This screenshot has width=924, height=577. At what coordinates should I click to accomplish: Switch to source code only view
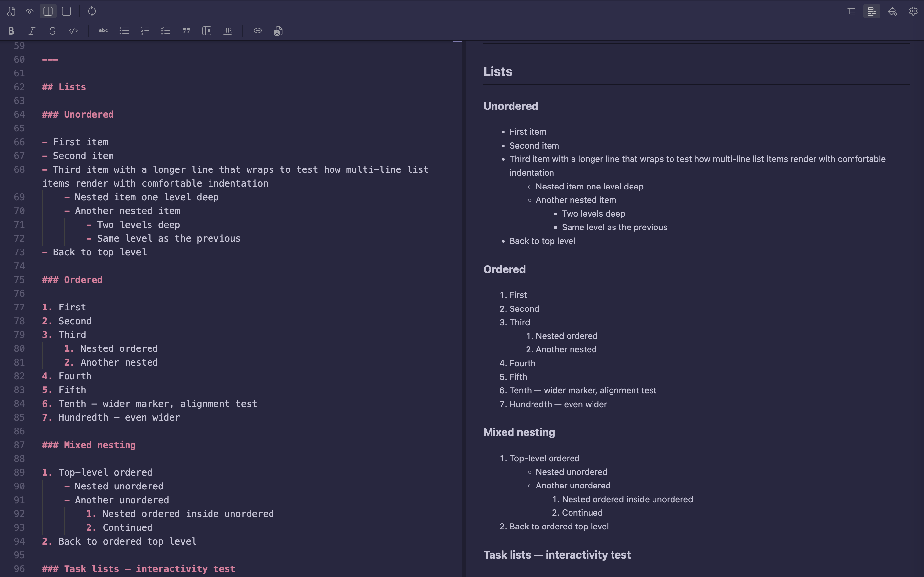(x=11, y=11)
